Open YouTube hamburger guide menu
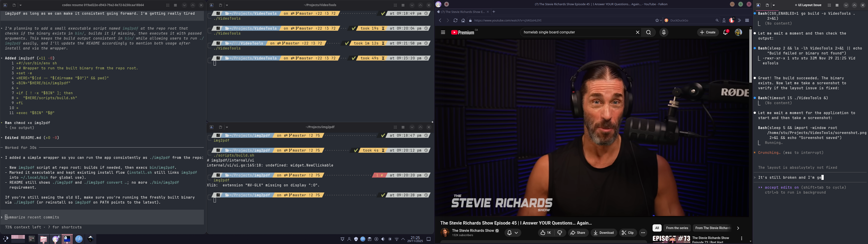The image size is (868, 244). click(x=443, y=32)
